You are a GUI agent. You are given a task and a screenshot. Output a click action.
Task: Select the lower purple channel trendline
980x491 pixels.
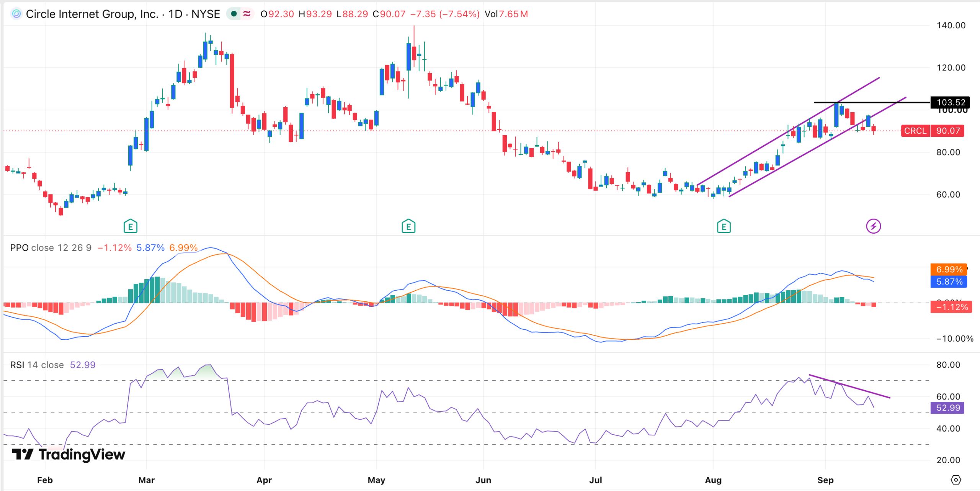(x=818, y=147)
